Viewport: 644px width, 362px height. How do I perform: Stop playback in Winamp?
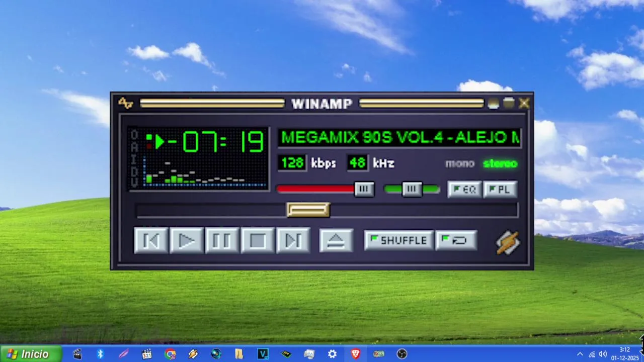pyautogui.click(x=258, y=240)
